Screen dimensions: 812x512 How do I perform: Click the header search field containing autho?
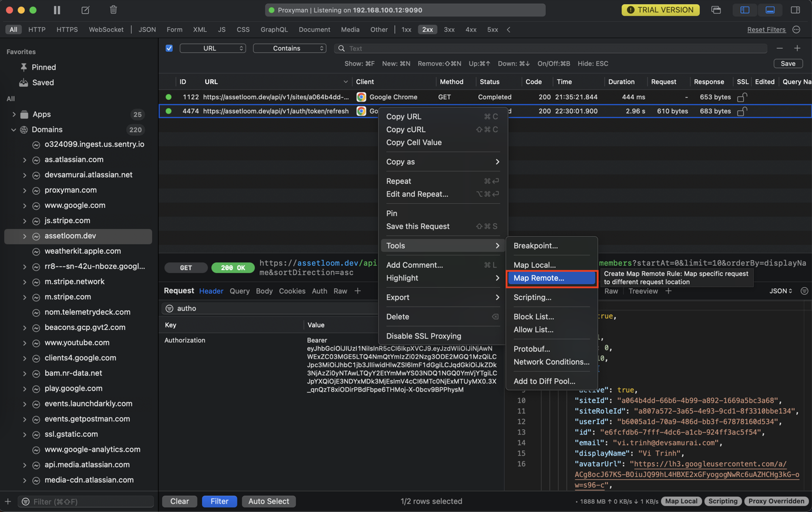270,308
